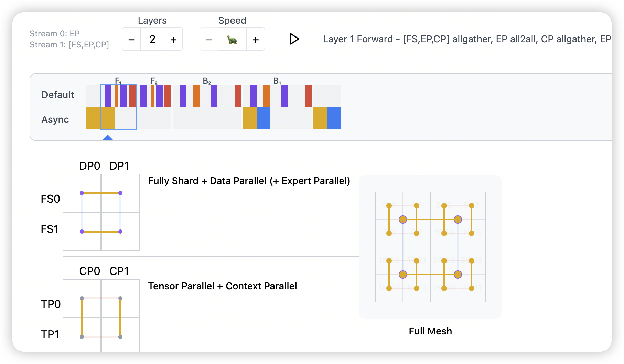Image resolution: width=624 pixels, height=364 pixels.
Task: Raise the Speed with the plus button
Action: click(256, 40)
